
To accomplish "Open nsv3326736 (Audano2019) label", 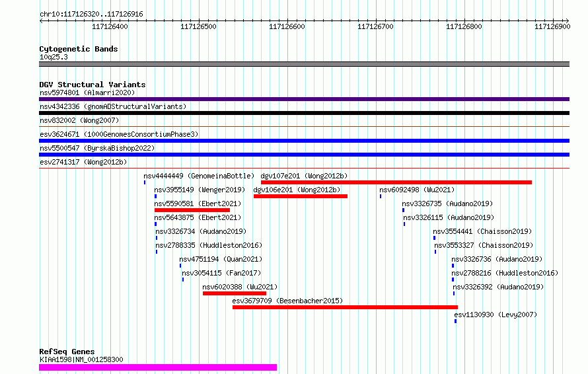I will (497, 259).
